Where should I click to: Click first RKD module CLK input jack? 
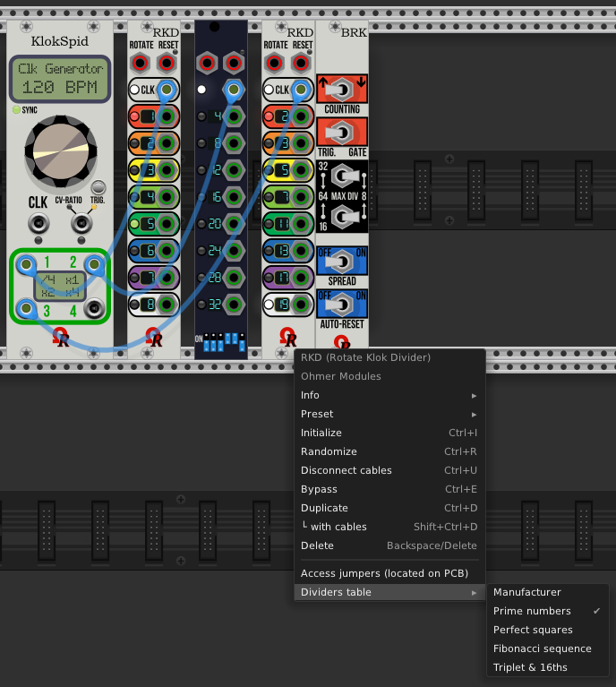point(167,90)
